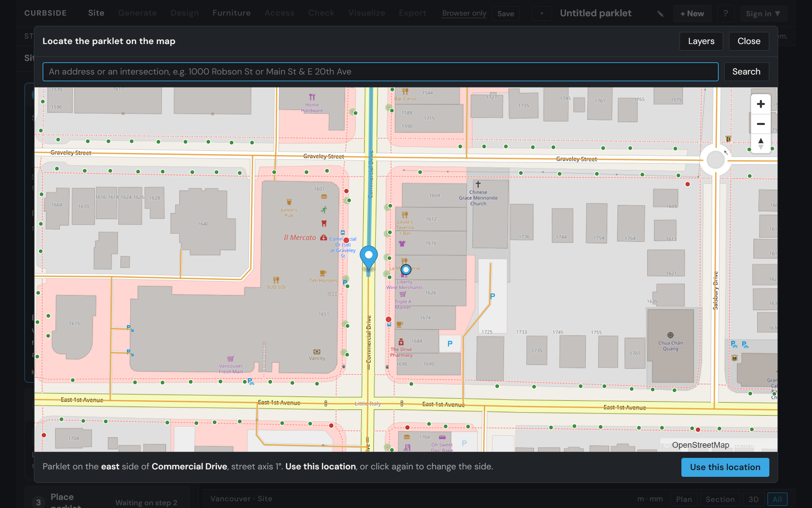Click the Il Mercato mall icon
812x508 pixels.
(324, 237)
